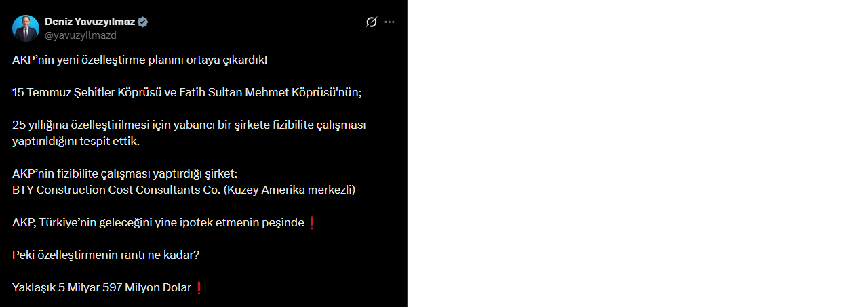The height and width of the screenshot is (307, 868).
Task: Click the text '(Kuzey Amerika merkezli)'
Action: coord(289,190)
